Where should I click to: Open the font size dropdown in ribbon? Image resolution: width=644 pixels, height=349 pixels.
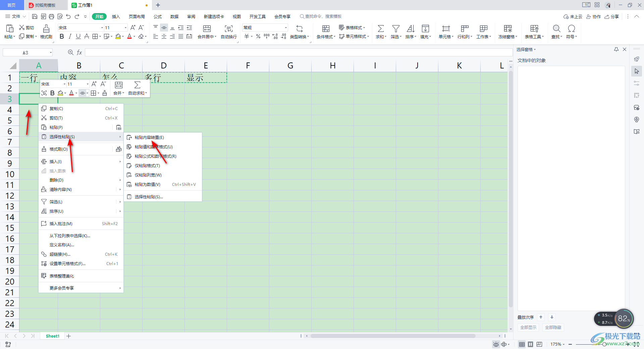tap(125, 28)
